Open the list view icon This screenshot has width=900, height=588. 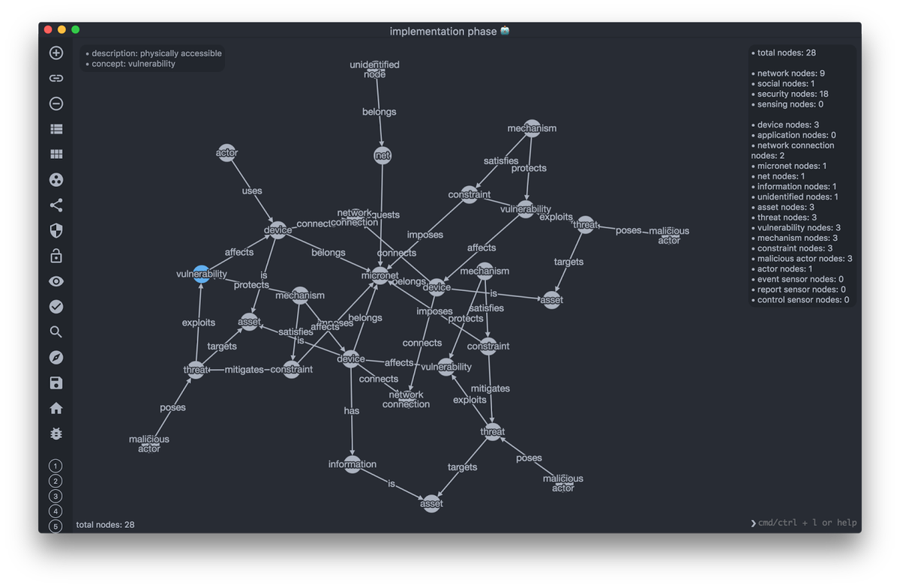coord(56,129)
